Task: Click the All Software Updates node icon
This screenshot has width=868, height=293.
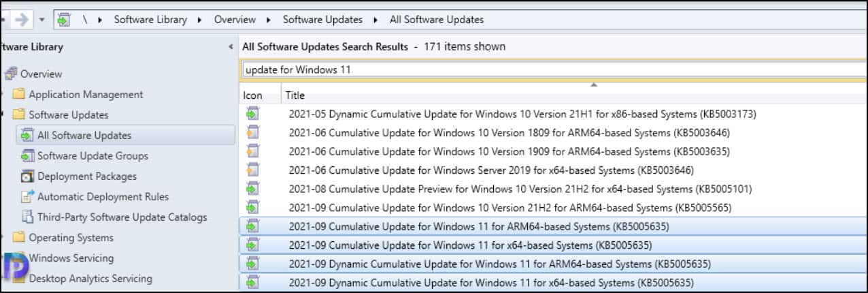Action: coord(27,135)
